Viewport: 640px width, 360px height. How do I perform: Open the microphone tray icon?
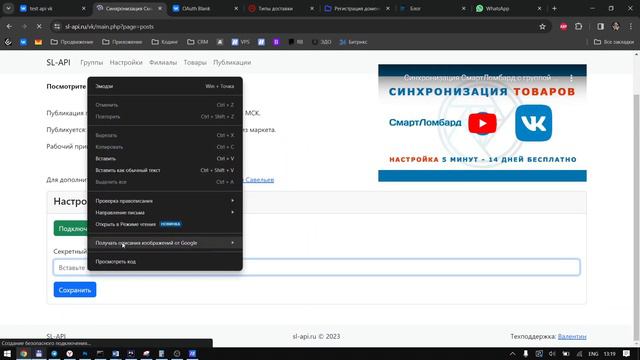point(526,354)
